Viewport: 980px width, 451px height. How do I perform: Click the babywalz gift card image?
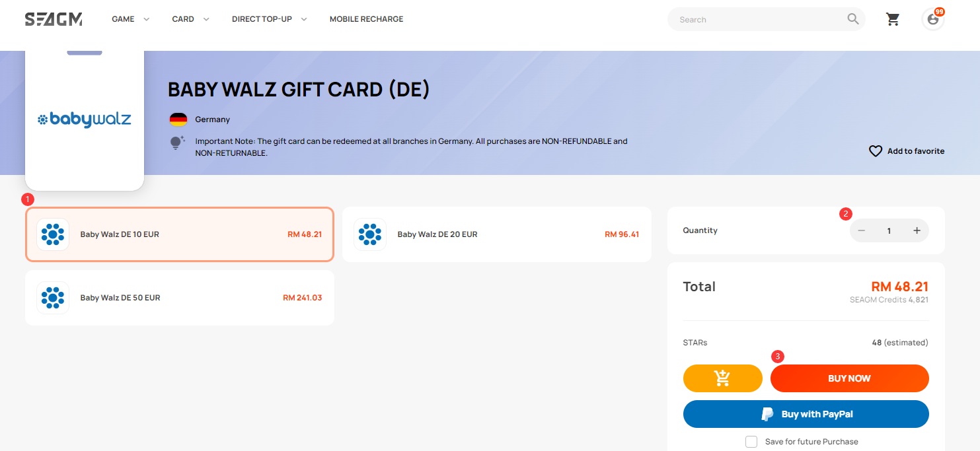tap(85, 121)
